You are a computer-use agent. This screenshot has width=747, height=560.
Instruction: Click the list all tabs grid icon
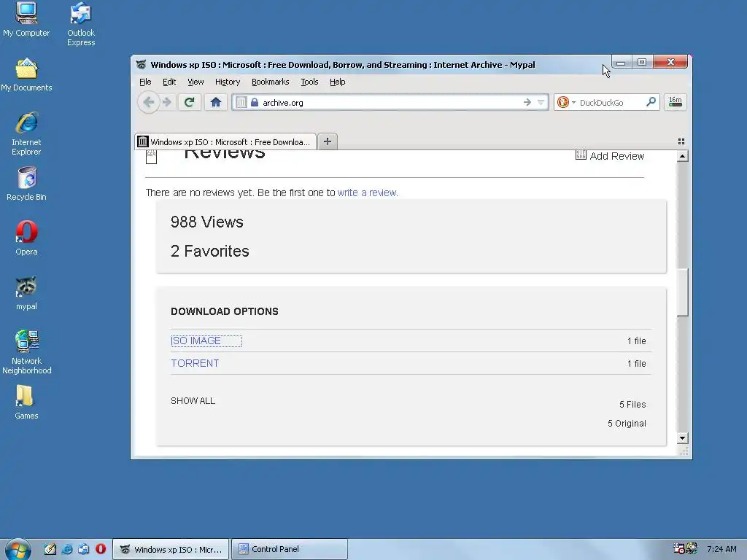pos(681,141)
